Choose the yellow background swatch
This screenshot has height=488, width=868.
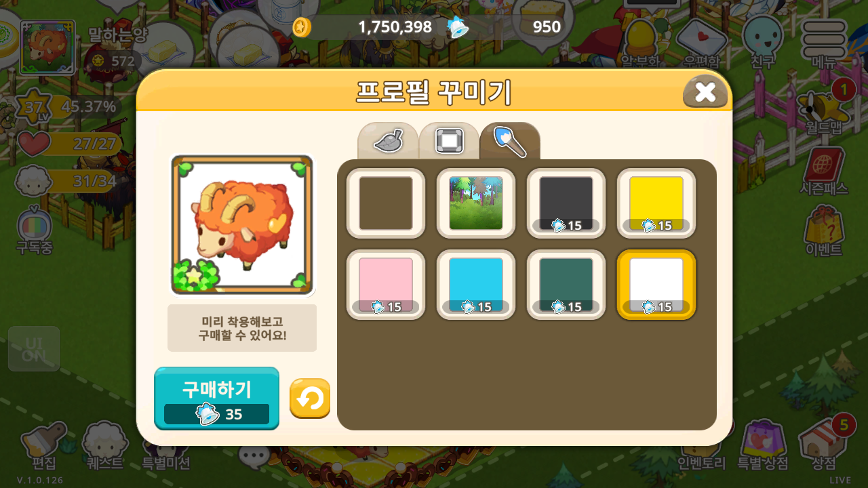[x=656, y=203]
